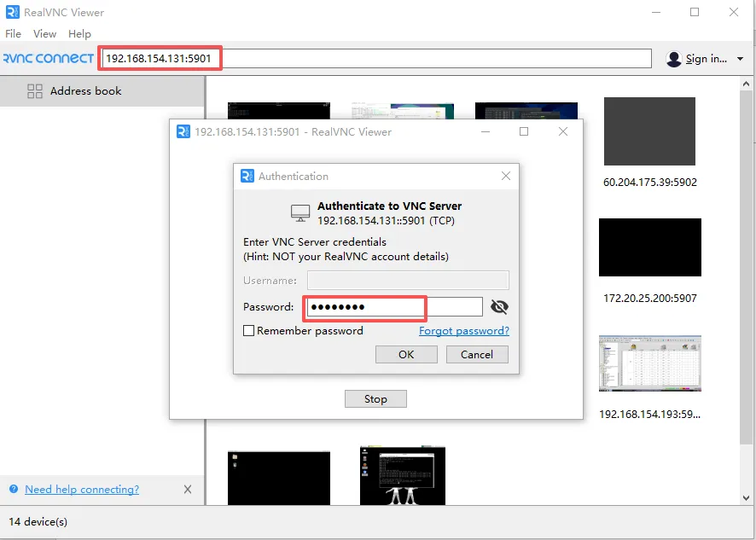Minimize the 192.168.154.131:5901 viewer window
This screenshot has height=540, width=756.
[486, 131]
